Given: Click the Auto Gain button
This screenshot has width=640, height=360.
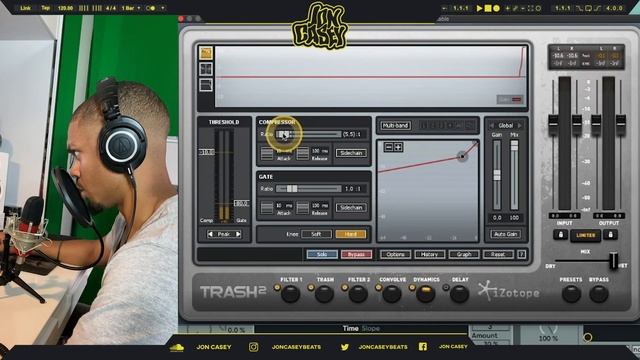Looking at the screenshot, I should coord(506,234).
